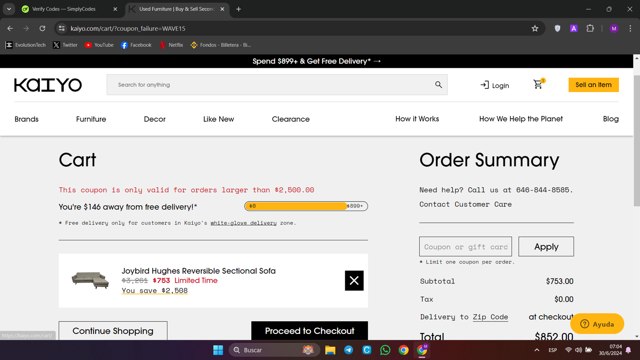640x360 pixels.
Task: Open the Fondos Billetera bookmark
Action: pos(221,45)
